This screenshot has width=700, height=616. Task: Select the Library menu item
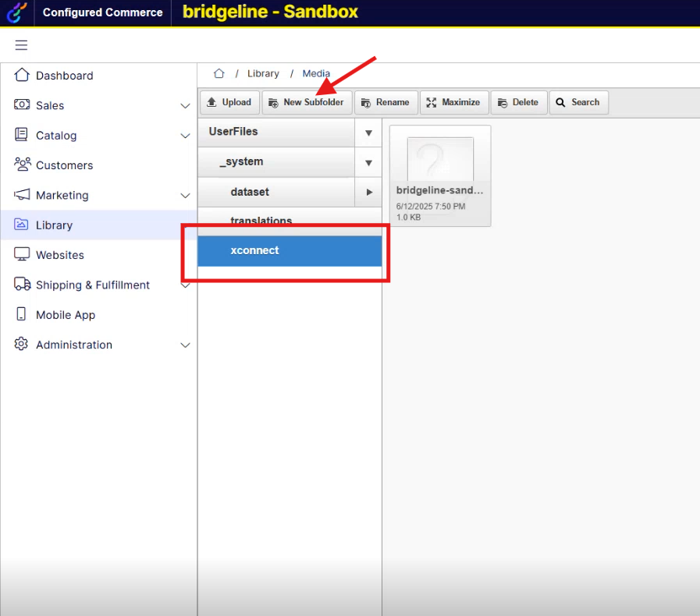tap(98, 225)
